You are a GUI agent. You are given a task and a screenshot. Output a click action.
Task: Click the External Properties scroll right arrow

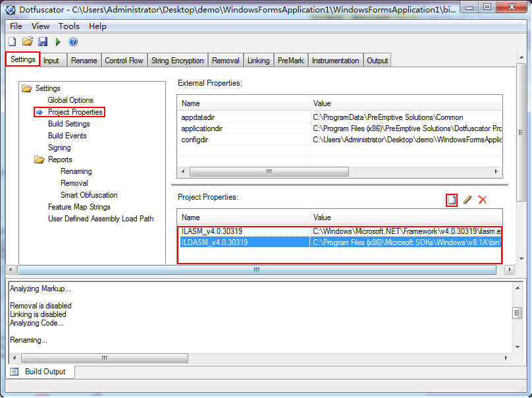point(496,171)
